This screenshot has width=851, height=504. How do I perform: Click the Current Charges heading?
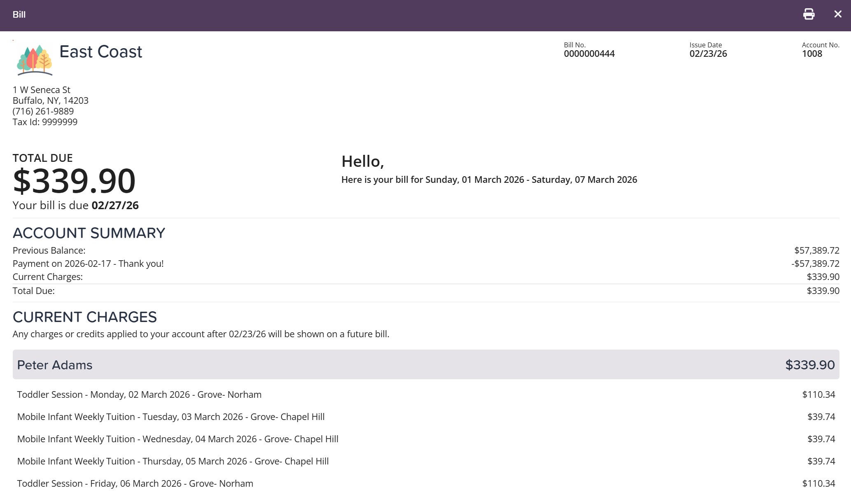coord(84,317)
